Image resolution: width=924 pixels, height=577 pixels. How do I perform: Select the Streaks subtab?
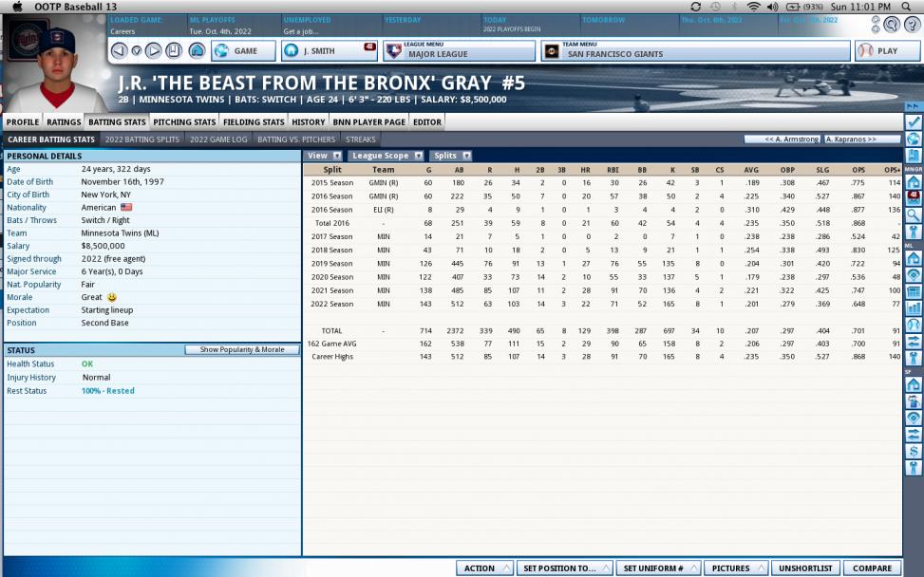[361, 140]
